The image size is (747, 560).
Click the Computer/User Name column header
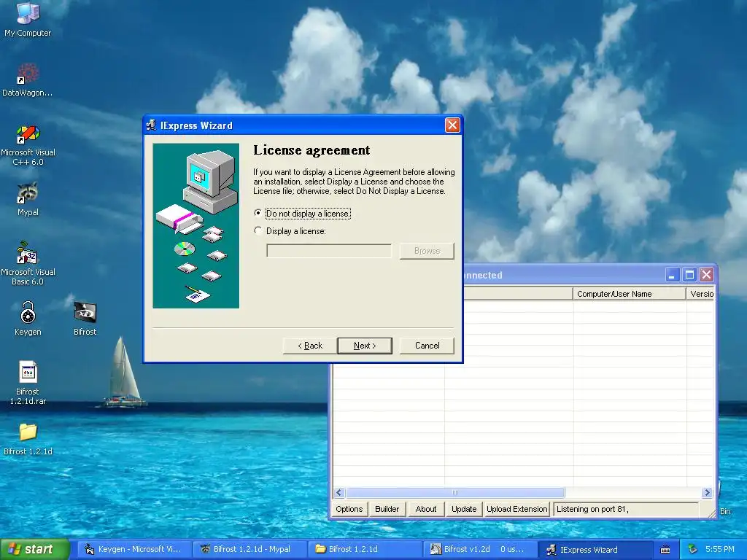[x=630, y=294]
